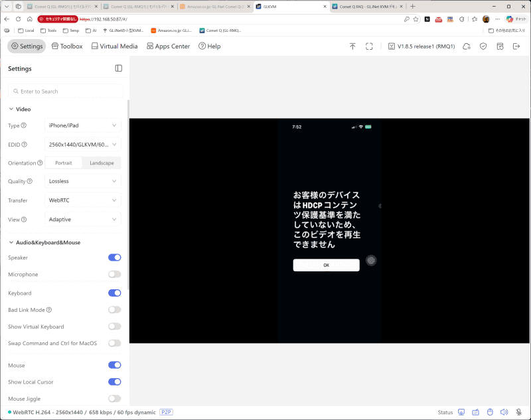Click the status bar speaker icon
Screen dimensions: 531x420
point(504,412)
